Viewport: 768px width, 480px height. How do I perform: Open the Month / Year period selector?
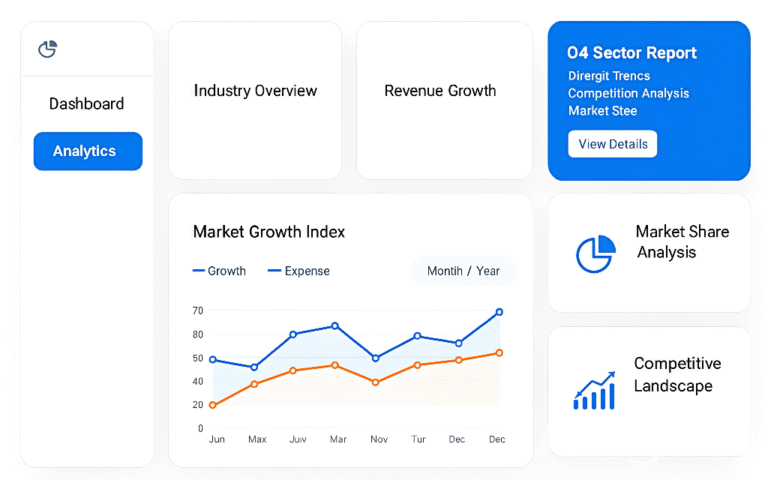[463, 271]
